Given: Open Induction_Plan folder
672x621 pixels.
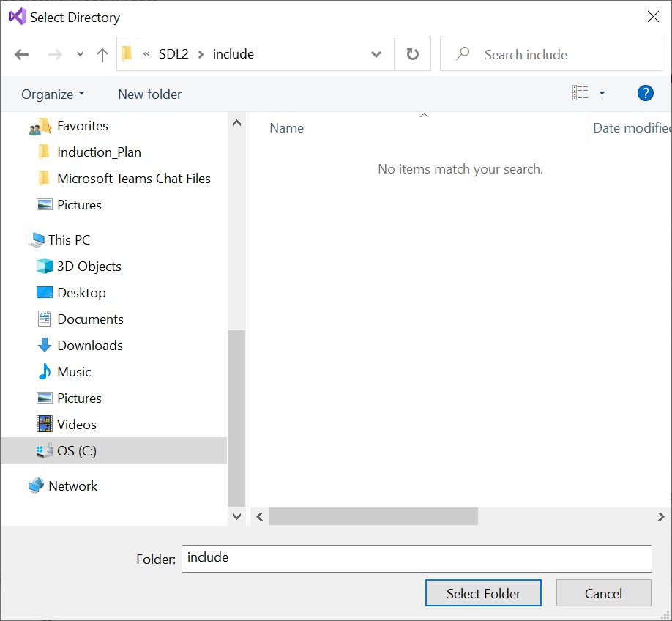Looking at the screenshot, I should pos(99,152).
